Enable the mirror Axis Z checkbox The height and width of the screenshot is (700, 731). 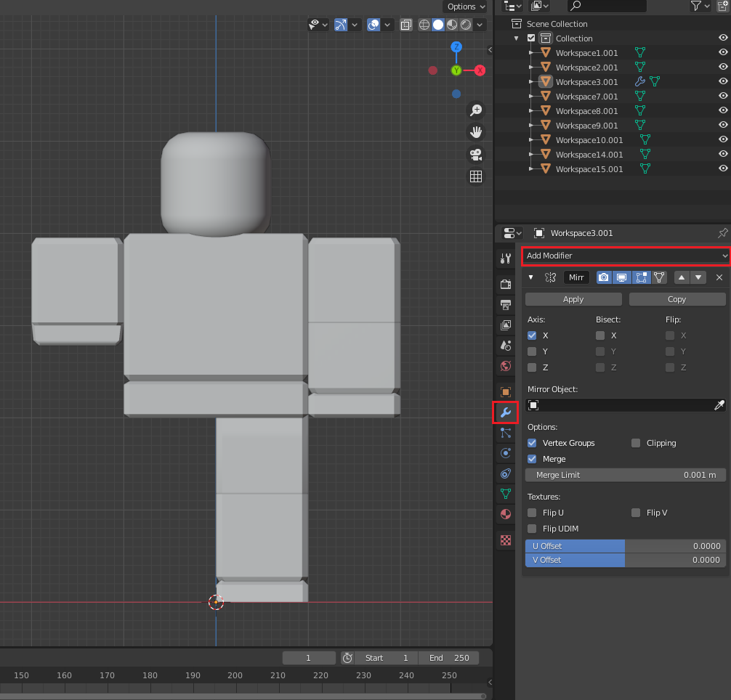tap(532, 367)
